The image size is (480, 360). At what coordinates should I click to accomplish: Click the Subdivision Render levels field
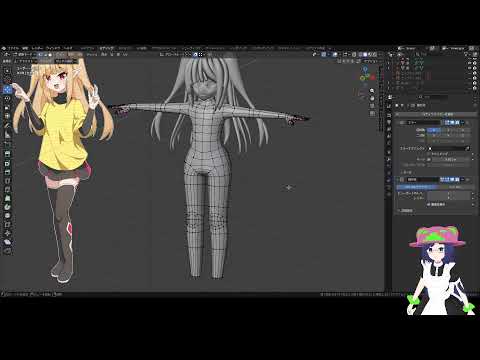449,198
